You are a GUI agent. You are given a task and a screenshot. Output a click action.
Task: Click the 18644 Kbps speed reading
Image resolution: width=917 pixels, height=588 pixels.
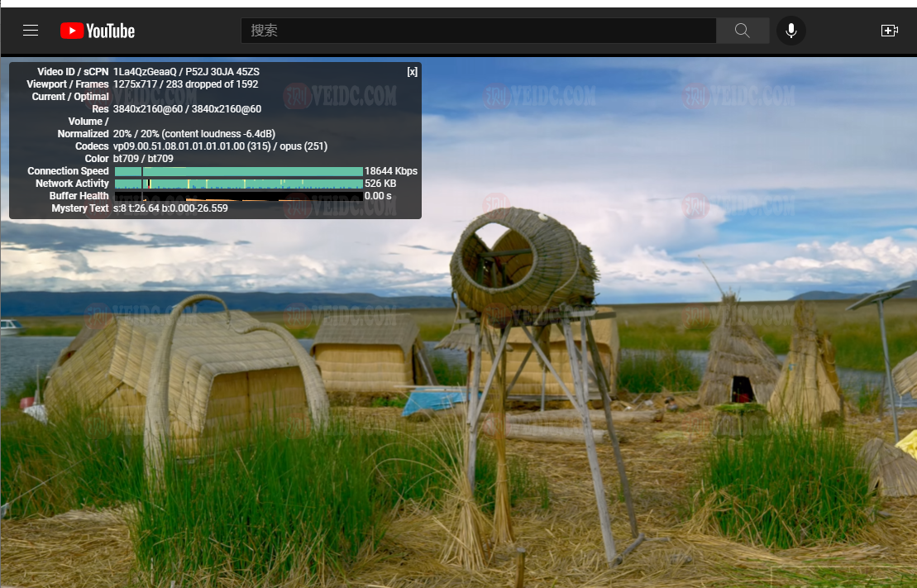click(391, 171)
